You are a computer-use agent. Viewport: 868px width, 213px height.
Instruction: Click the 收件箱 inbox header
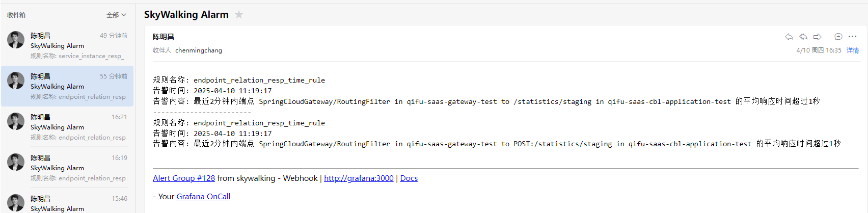16,15
